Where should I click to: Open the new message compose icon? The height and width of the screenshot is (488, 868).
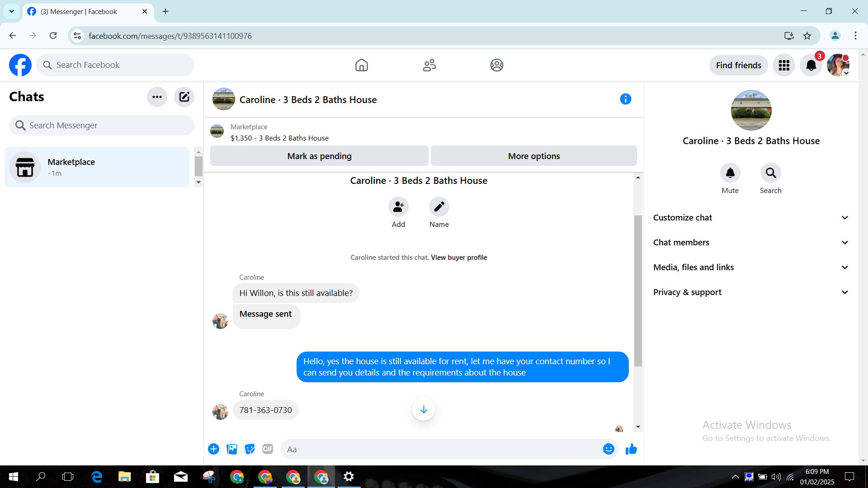click(184, 97)
